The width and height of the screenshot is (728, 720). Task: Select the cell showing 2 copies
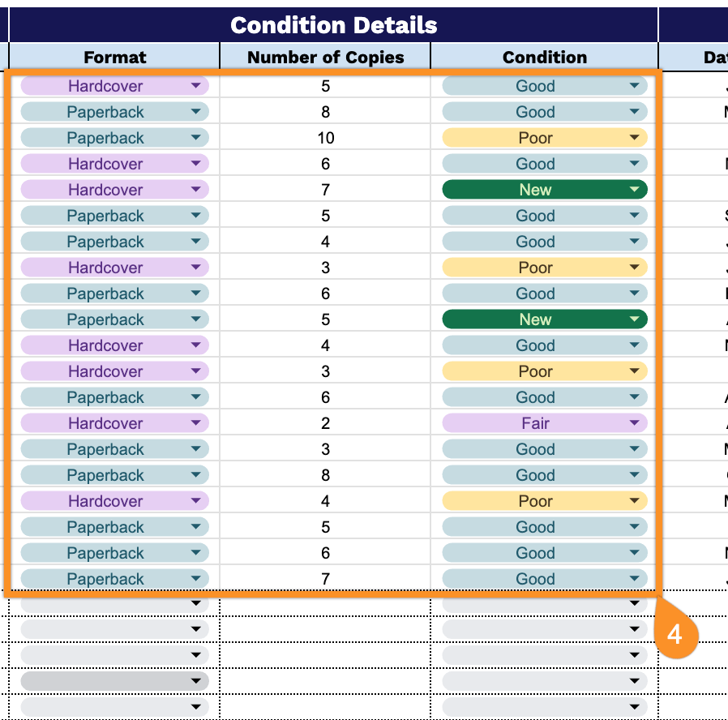[x=325, y=423]
